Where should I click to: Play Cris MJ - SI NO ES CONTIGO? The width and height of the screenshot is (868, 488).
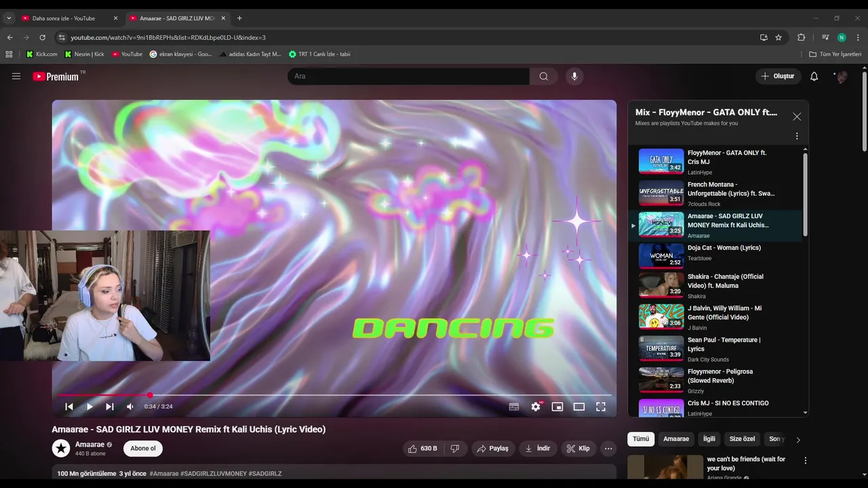715,407
